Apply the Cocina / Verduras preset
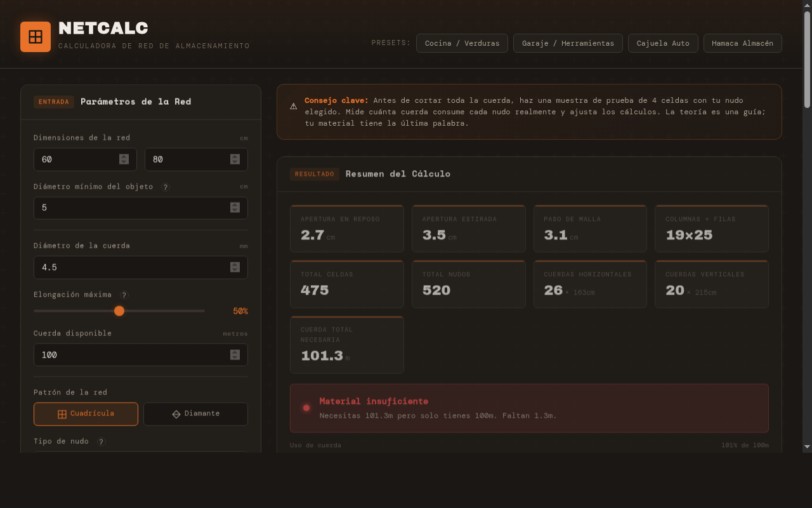Screen dimensions: 812x508 pos(462,43)
